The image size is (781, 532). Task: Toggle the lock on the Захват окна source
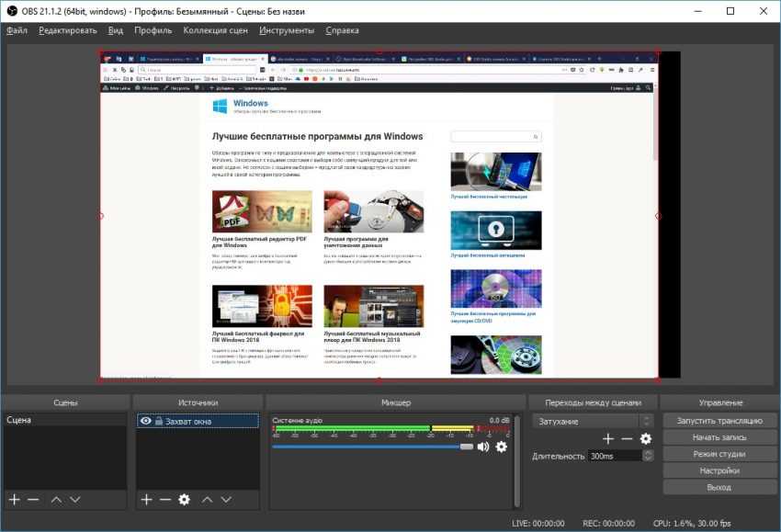click(x=158, y=420)
